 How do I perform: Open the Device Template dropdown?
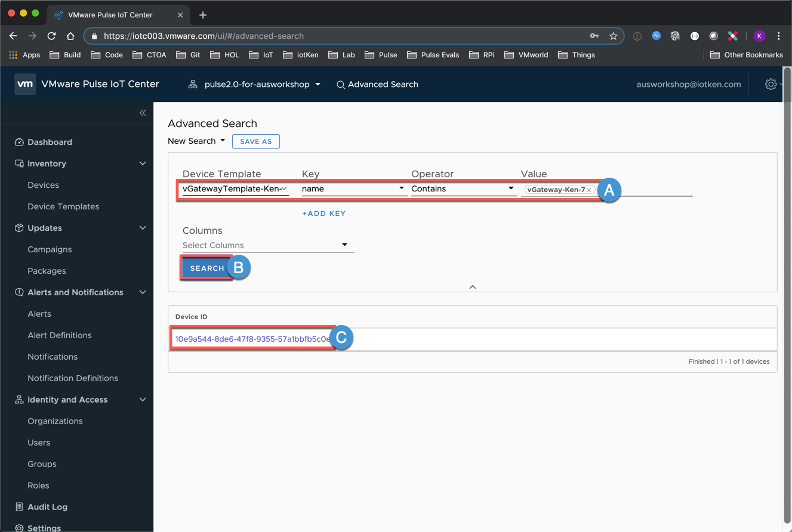tap(235, 189)
